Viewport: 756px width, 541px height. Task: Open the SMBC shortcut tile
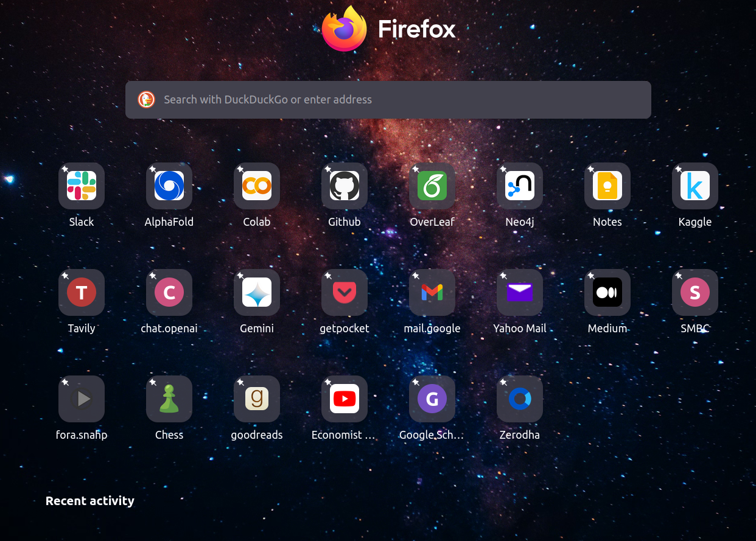(x=695, y=293)
